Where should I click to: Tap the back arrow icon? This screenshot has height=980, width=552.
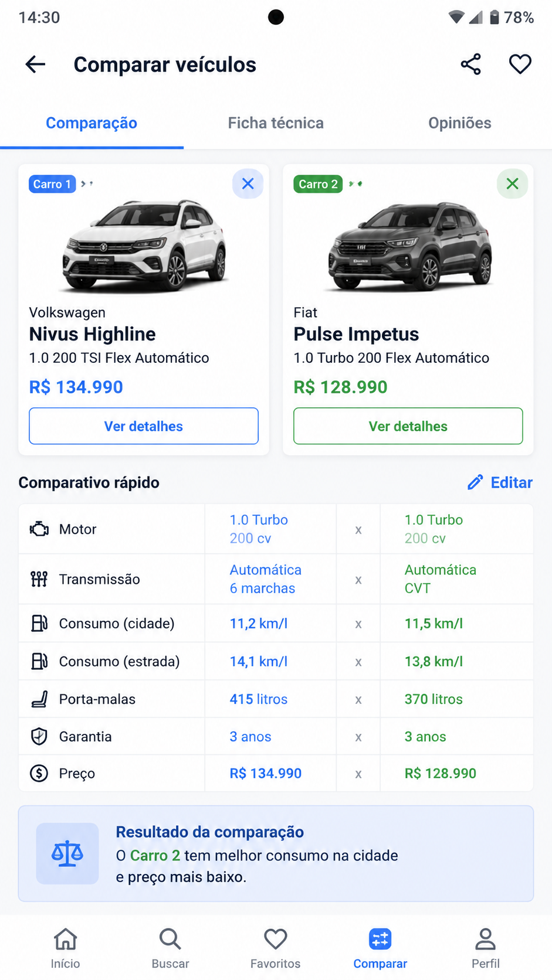coord(35,64)
